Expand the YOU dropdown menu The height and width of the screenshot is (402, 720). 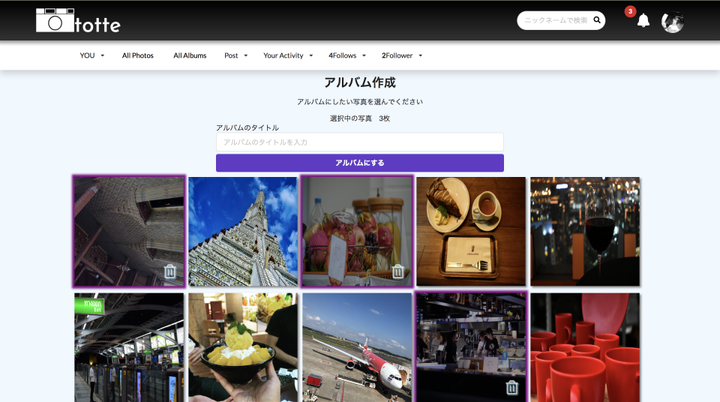(92, 56)
